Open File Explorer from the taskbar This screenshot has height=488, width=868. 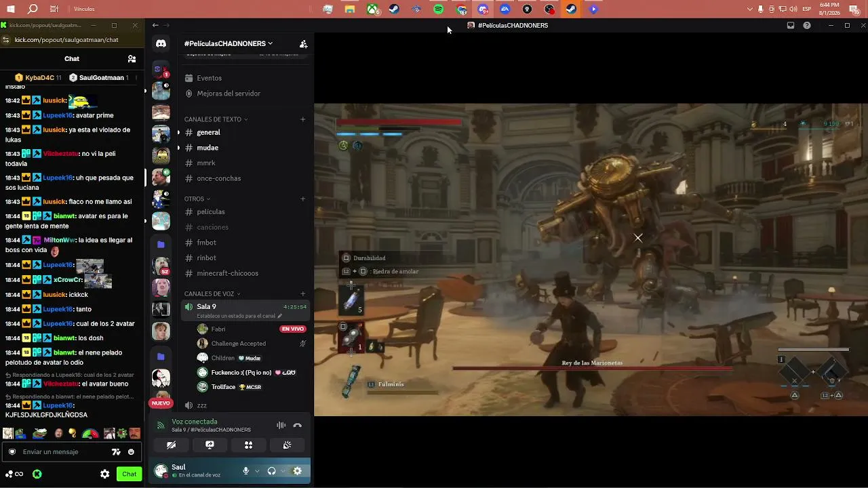click(350, 9)
